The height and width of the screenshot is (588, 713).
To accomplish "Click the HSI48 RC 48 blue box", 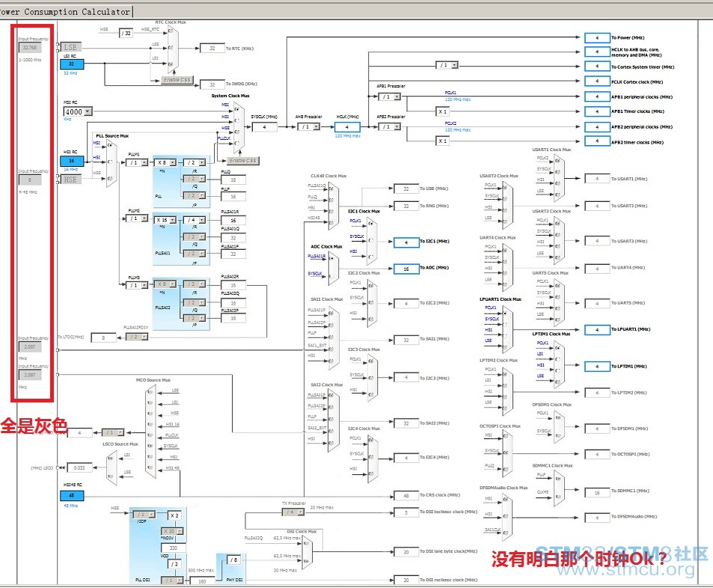I will 72,496.
